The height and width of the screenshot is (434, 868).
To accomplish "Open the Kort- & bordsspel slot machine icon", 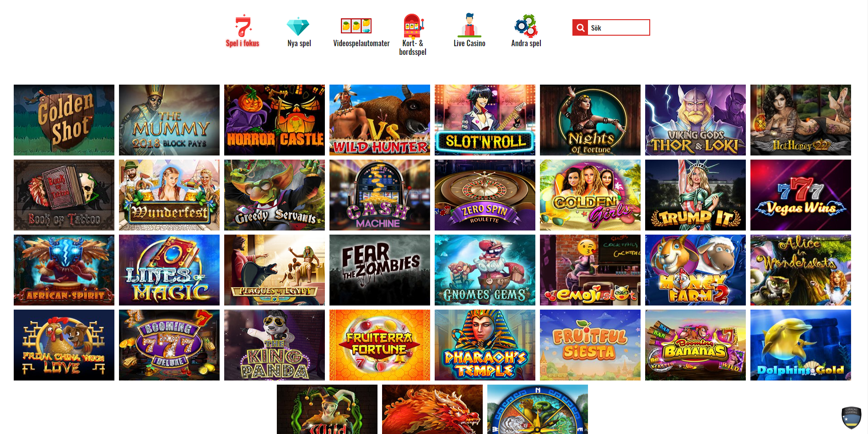I will pyautogui.click(x=413, y=26).
